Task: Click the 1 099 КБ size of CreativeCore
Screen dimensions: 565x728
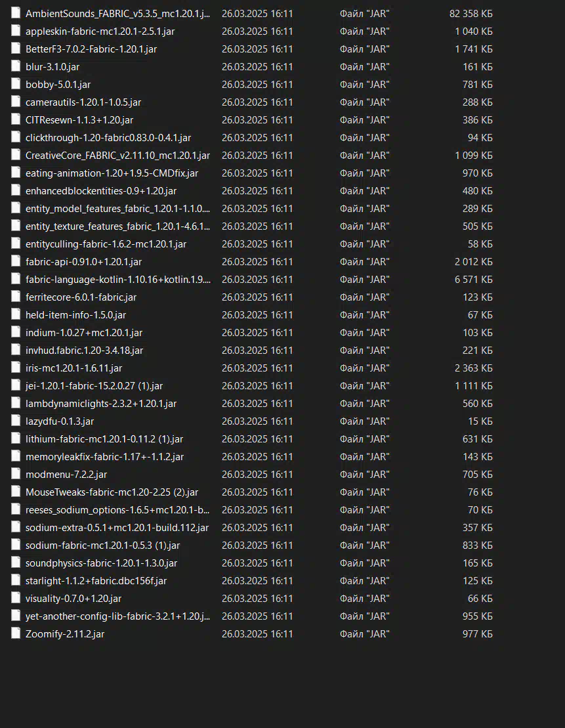Action: (474, 156)
